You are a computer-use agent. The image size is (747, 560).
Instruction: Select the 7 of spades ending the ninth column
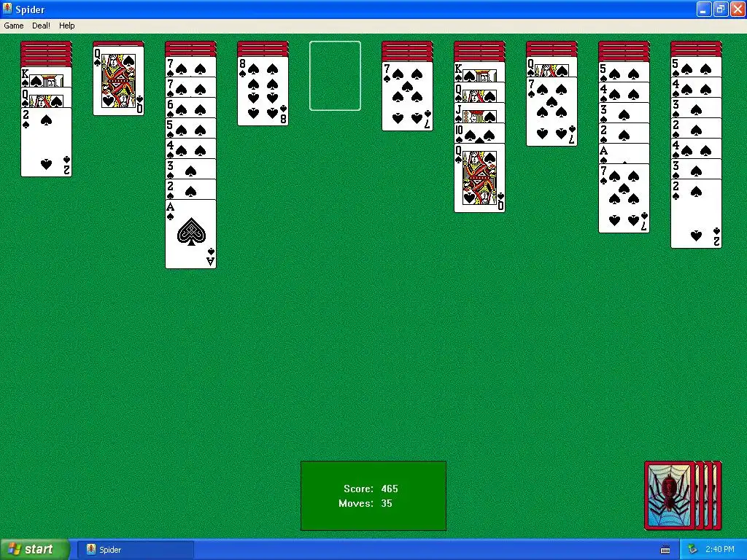[x=624, y=198]
